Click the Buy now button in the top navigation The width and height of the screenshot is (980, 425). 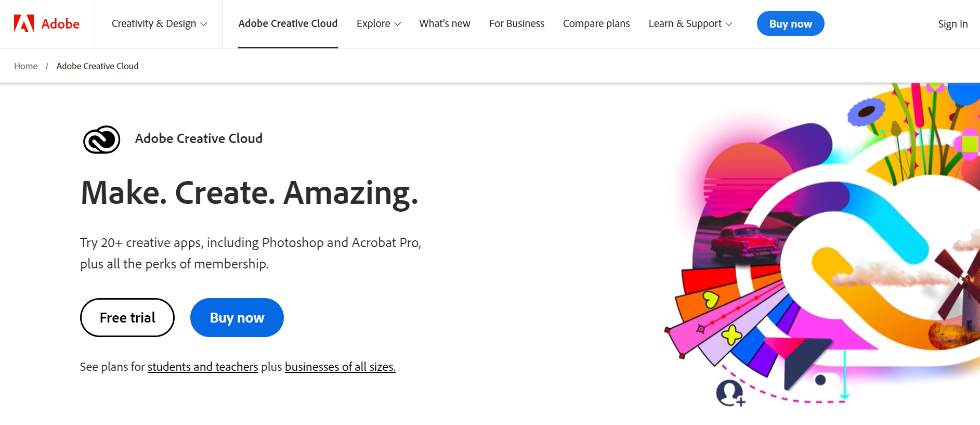(x=790, y=24)
